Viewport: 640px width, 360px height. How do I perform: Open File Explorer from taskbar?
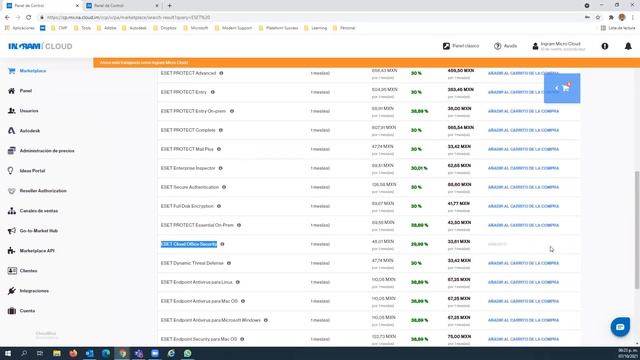(57, 353)
